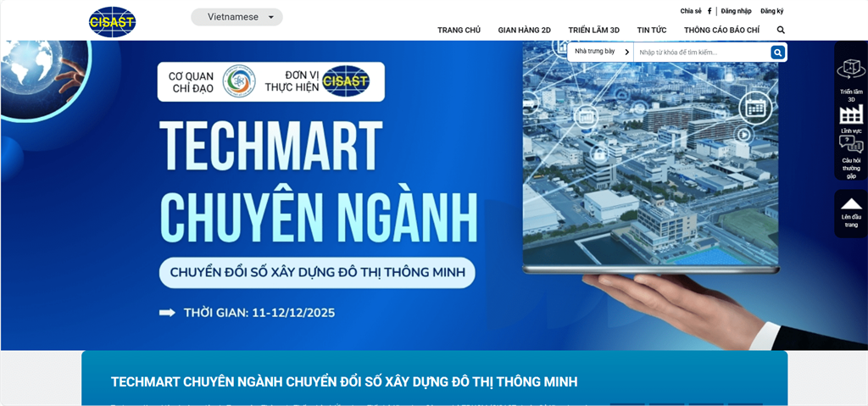Click the Đăng nhập link
Viewport: 868px width, 406px height.
click(x=736, y=11)
